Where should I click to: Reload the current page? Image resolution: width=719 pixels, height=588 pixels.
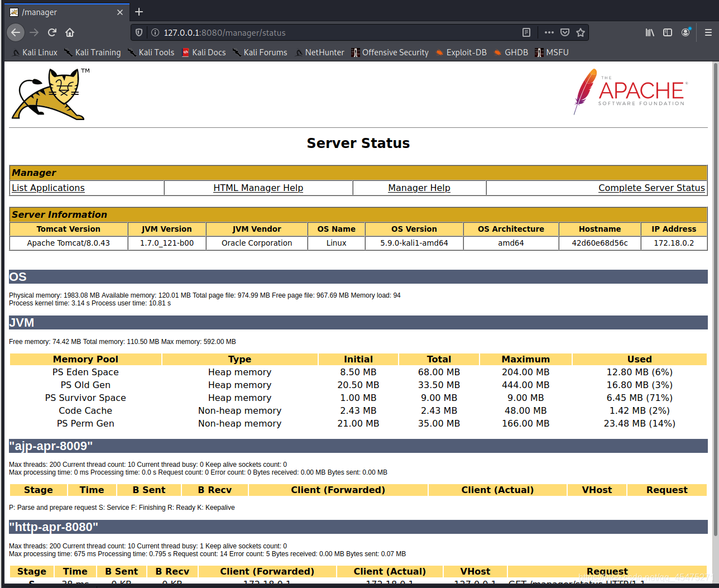coord(52,32)
